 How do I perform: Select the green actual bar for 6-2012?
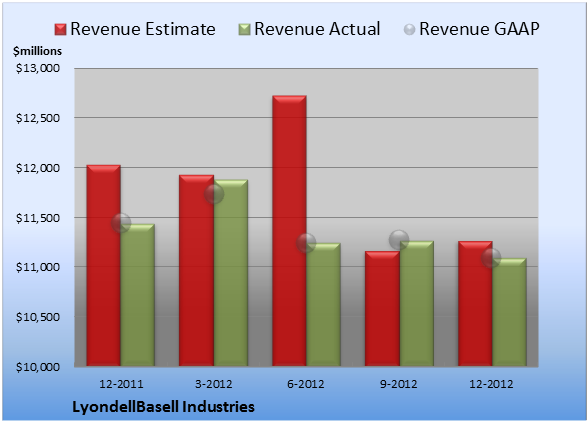point(323,305)
